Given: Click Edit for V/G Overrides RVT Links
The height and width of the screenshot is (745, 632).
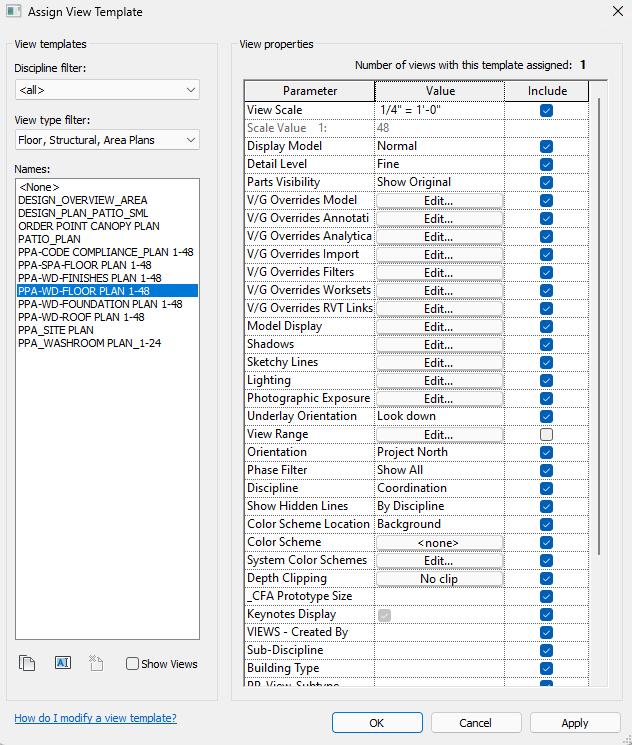Looking at the screenshot, I should coord(439,309).
